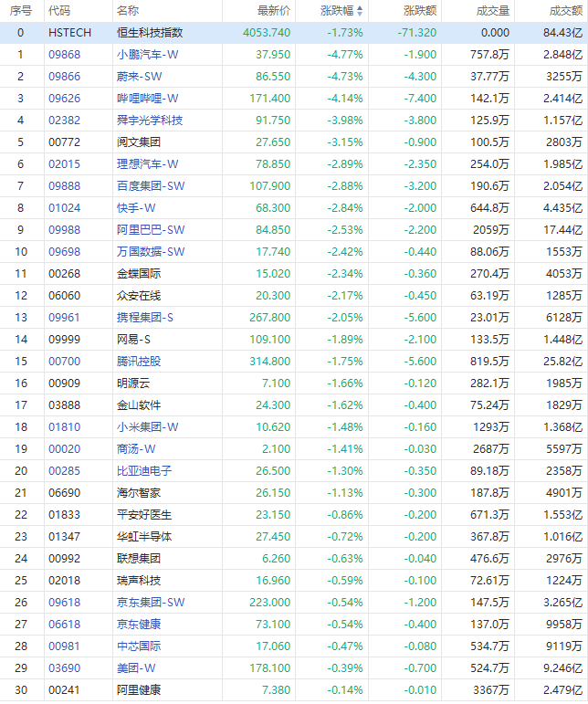This screenshot has width=588, height=704.
Task: Click stock code 02018
Action: (x=64, y=581)
